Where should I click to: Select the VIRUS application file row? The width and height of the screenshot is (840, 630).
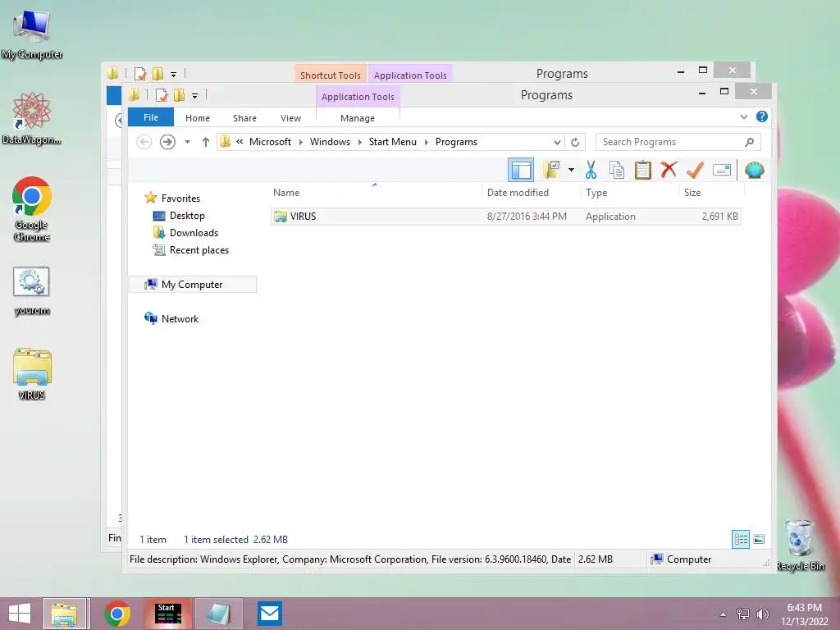click(505, 217)
